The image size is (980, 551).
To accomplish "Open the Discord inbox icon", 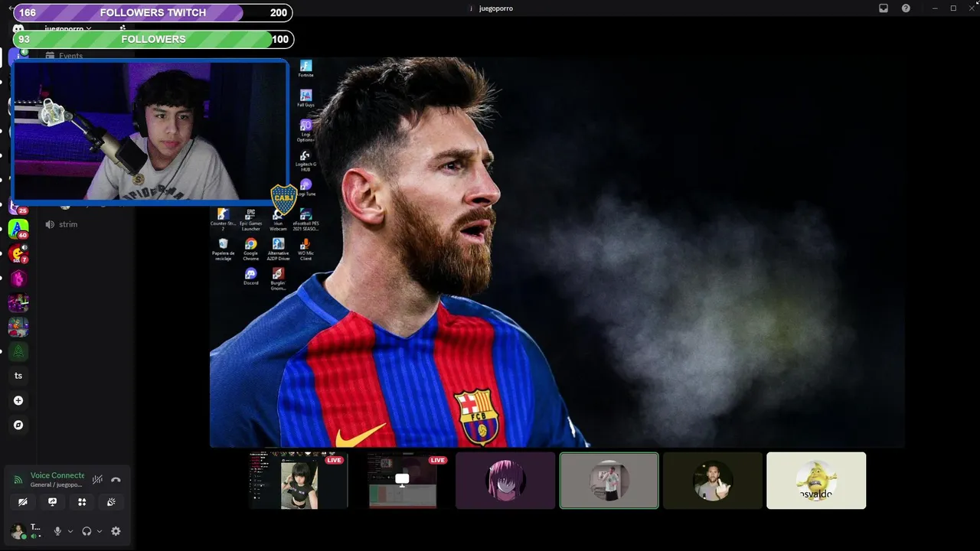I will (x=883, y=8).
